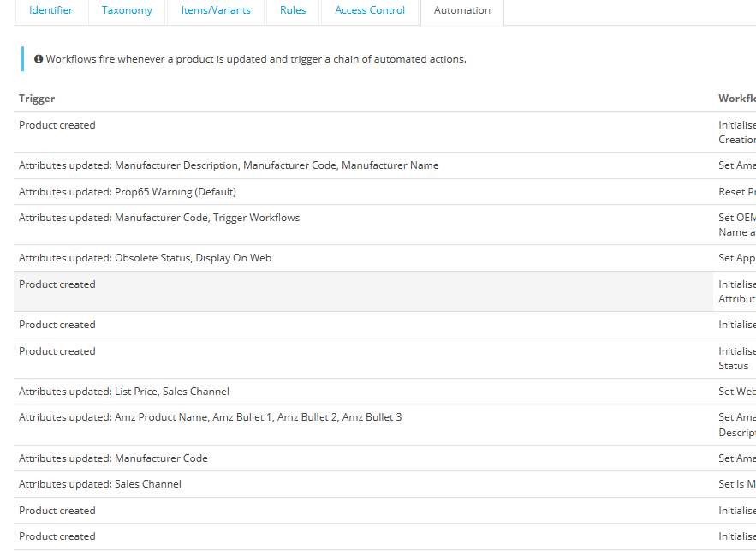
Task: Click the Automation tab
Action: 462,11
